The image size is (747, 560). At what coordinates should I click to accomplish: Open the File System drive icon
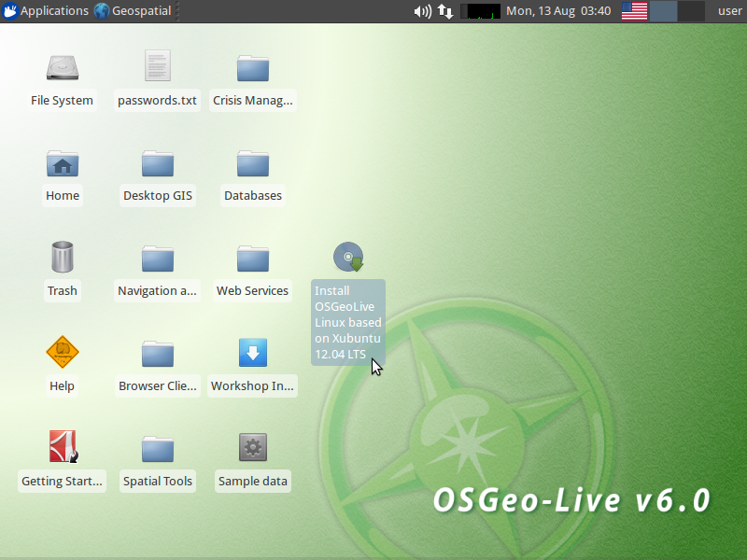click(63, 67)
